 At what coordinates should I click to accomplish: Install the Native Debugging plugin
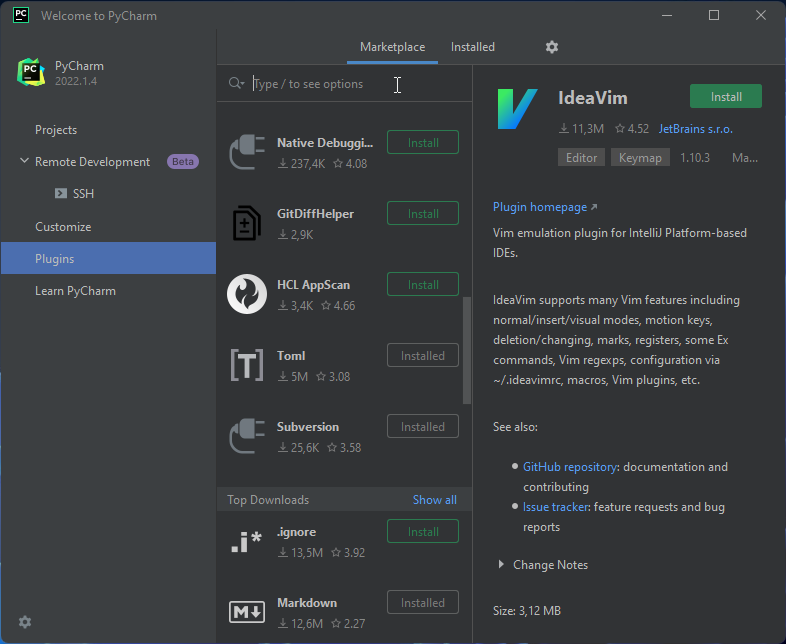423,143
